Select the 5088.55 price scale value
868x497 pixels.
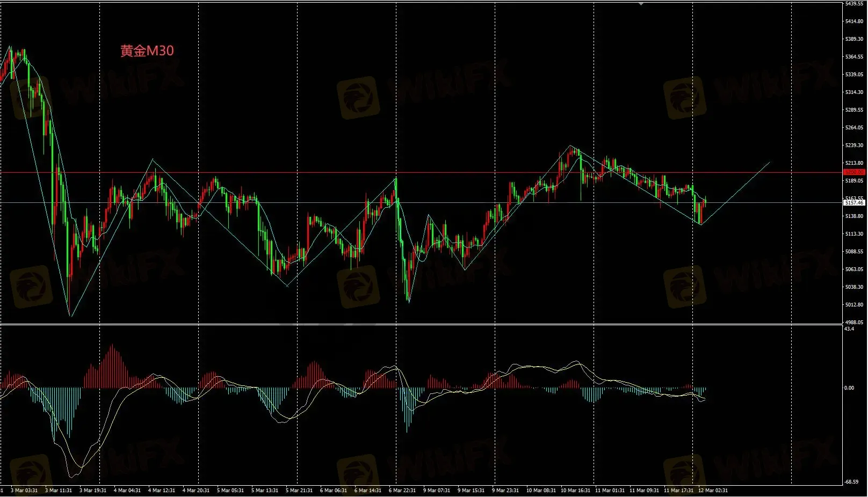pyautogui.click(x=854, y=252)
